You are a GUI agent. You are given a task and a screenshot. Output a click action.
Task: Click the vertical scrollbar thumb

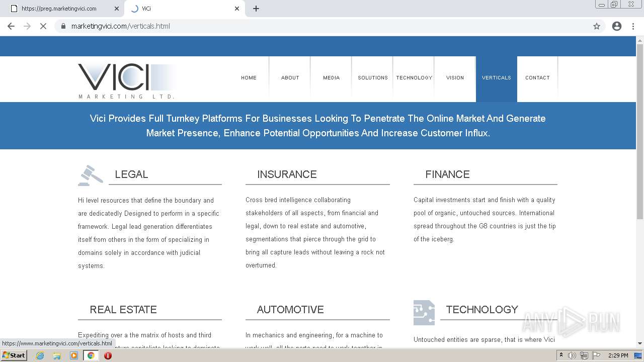640,131
